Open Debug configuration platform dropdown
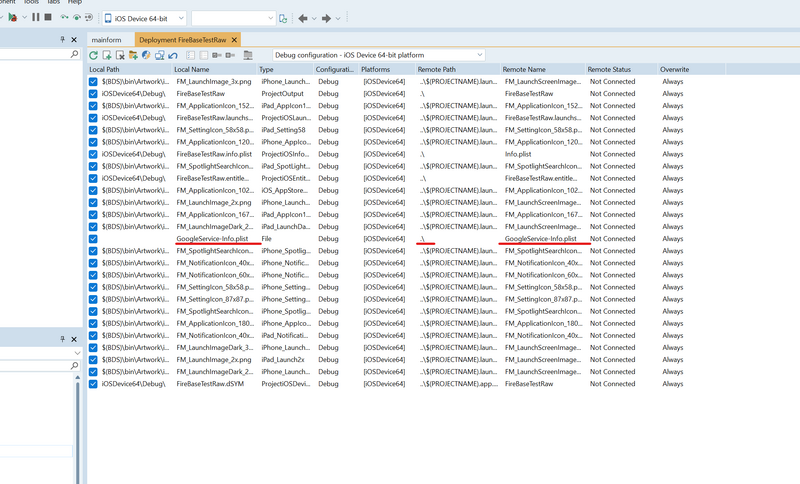 379,55
